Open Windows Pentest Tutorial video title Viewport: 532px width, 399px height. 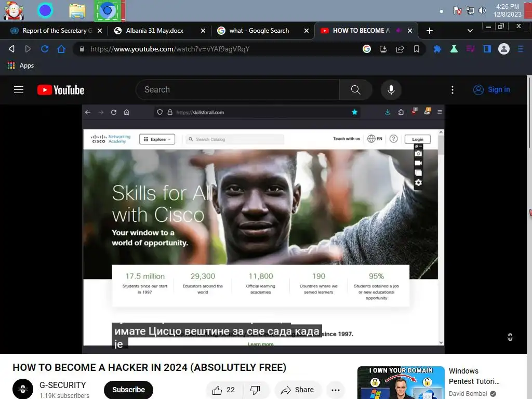click(474, 376)
